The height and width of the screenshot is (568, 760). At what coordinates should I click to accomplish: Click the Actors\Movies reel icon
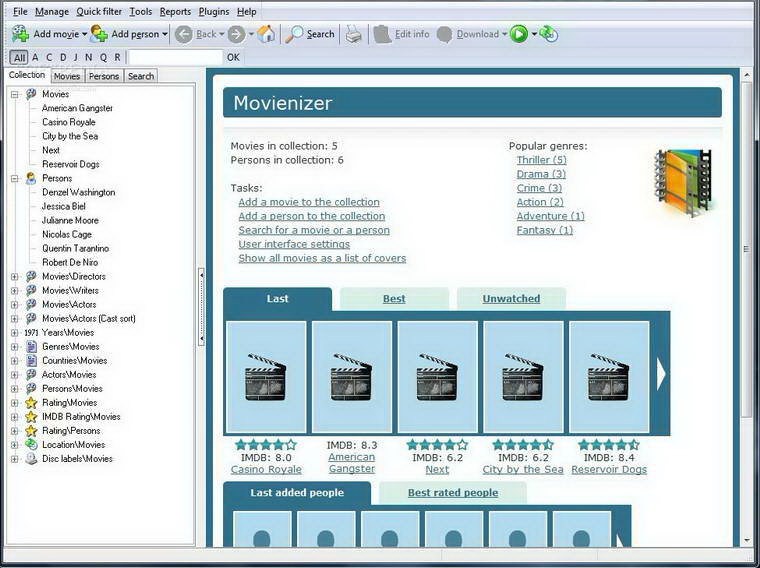point(31,375)
